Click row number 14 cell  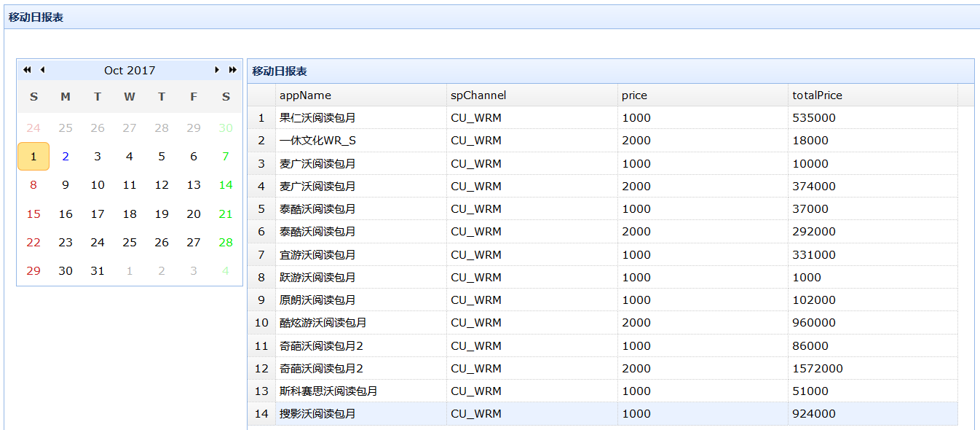click(261, 414)
